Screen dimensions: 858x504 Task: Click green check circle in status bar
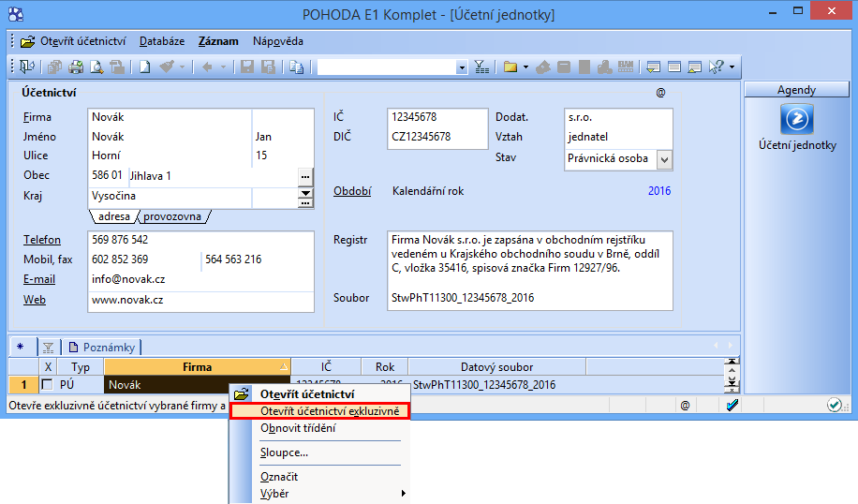point(834,406)
